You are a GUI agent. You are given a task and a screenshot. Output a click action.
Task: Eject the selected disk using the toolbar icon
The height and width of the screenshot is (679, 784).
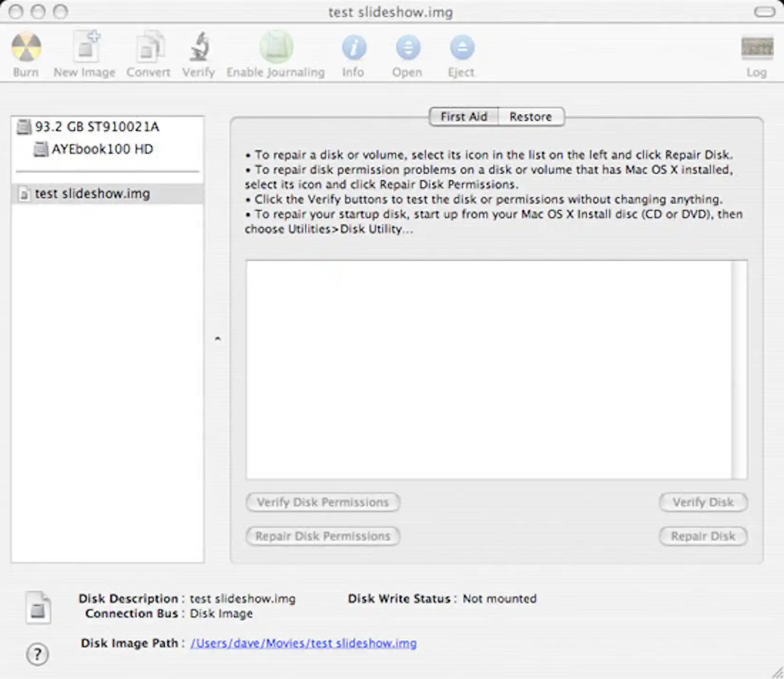point(460,48)
